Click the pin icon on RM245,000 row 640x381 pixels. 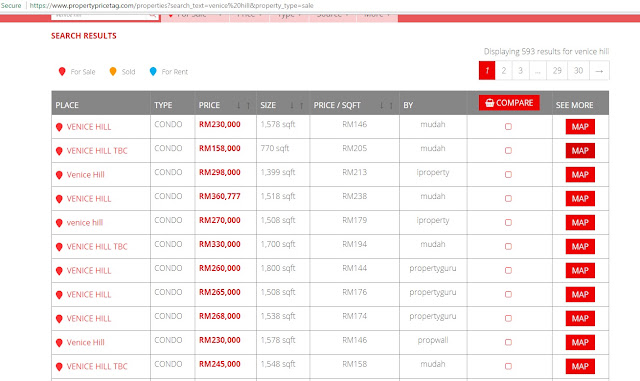[59, 367]
